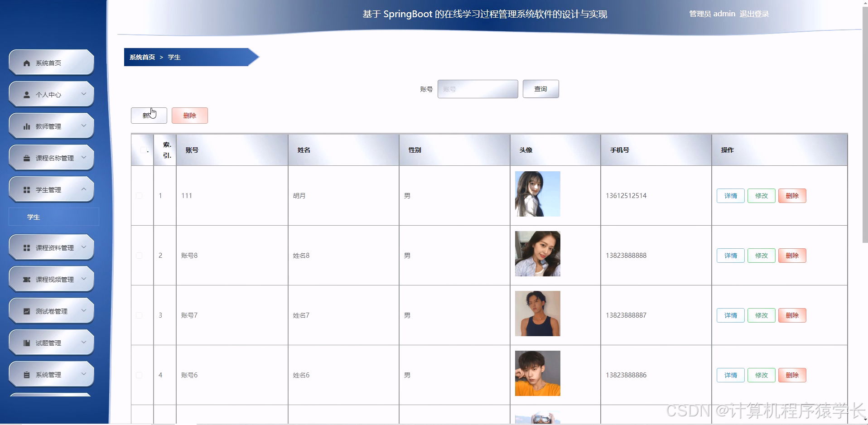Expand the 课程名称管理 menu chevron
Screen dimensions: 868x425
tap(84, 157)
